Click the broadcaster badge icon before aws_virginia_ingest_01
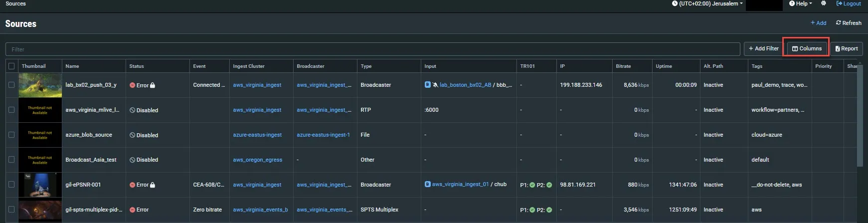The image size is (868, 223). point(427,185)
